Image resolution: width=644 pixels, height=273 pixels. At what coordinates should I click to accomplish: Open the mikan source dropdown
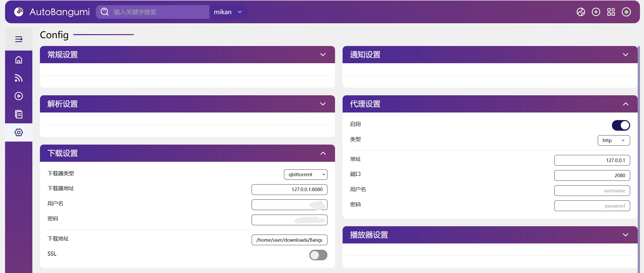[228, 12]
